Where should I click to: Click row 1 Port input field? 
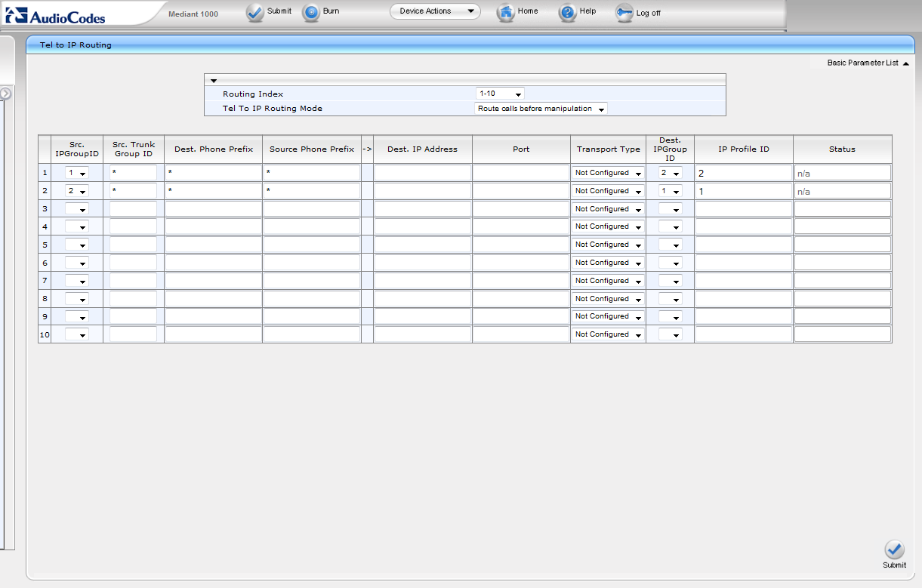click(521, 173)
